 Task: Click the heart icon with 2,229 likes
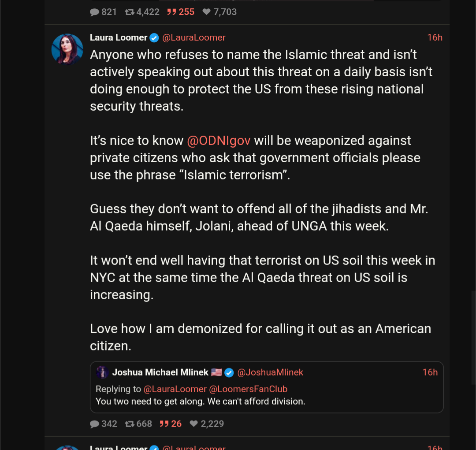tap(193, 424)
